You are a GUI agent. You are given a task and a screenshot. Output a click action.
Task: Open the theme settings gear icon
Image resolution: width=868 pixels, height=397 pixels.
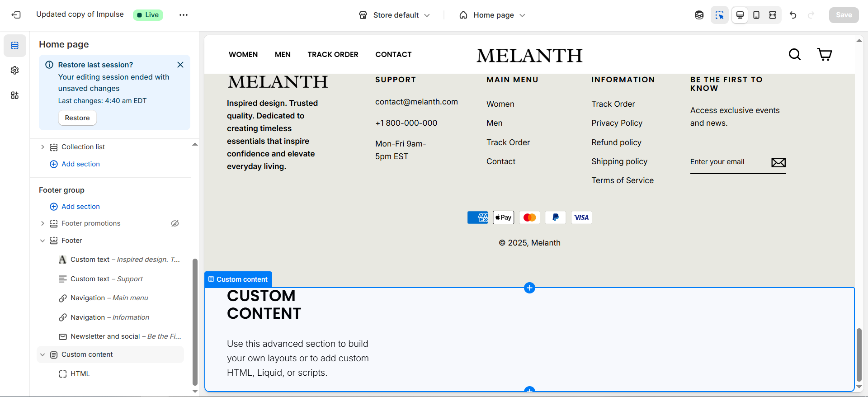(15, 71)
